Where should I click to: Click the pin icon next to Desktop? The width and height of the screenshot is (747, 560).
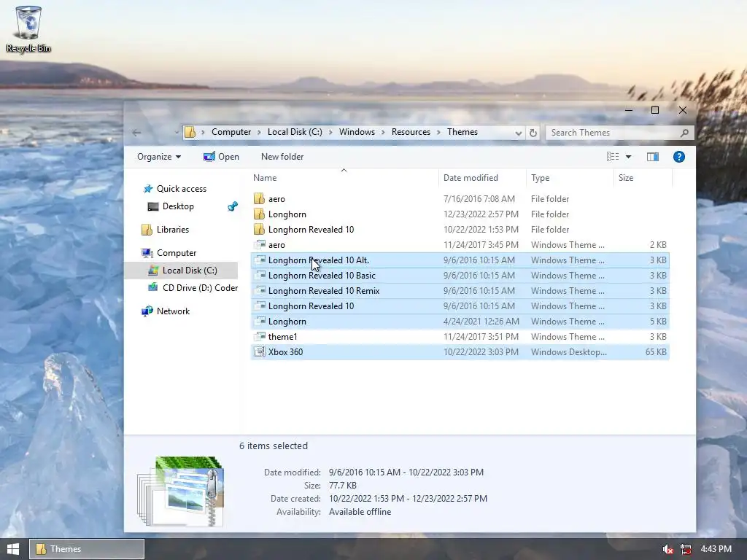point(233,206)
